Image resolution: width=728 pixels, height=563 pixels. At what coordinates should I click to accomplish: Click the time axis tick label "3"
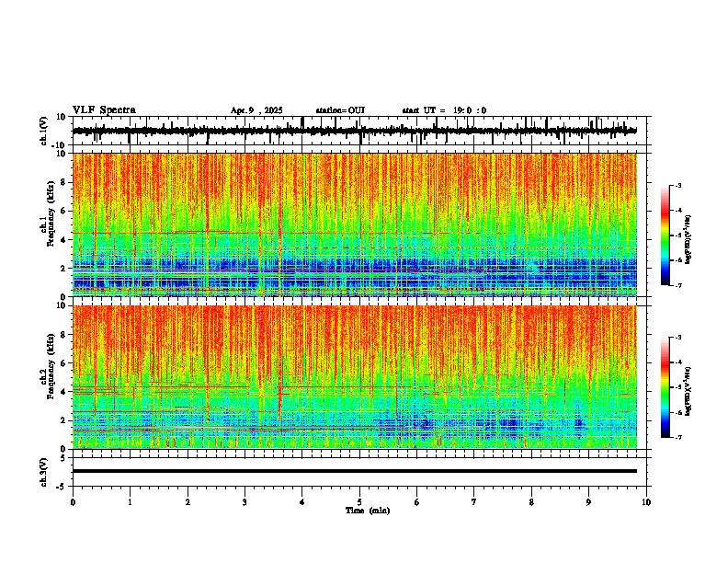245,502
